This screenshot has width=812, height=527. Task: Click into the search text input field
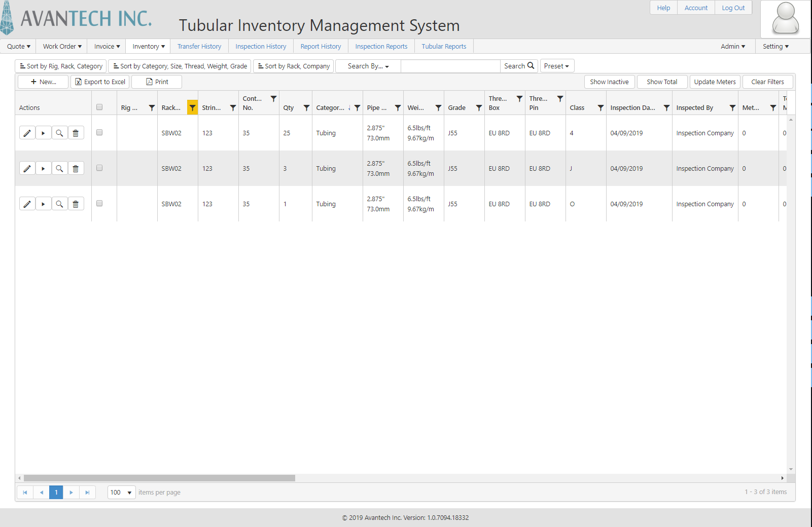[x=450, y=66]
